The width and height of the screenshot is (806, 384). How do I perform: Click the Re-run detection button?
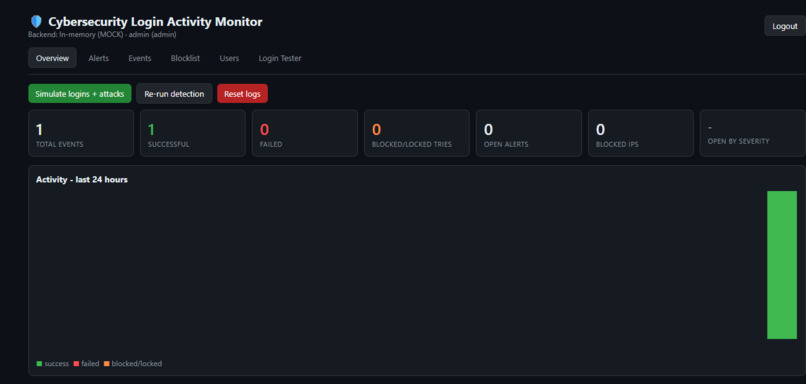(x=174, y=94)
